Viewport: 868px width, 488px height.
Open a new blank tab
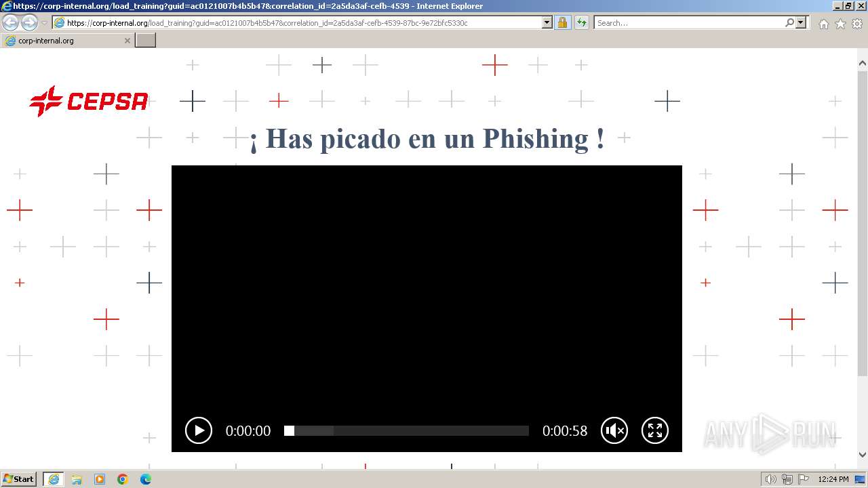(x=146, y=41)
